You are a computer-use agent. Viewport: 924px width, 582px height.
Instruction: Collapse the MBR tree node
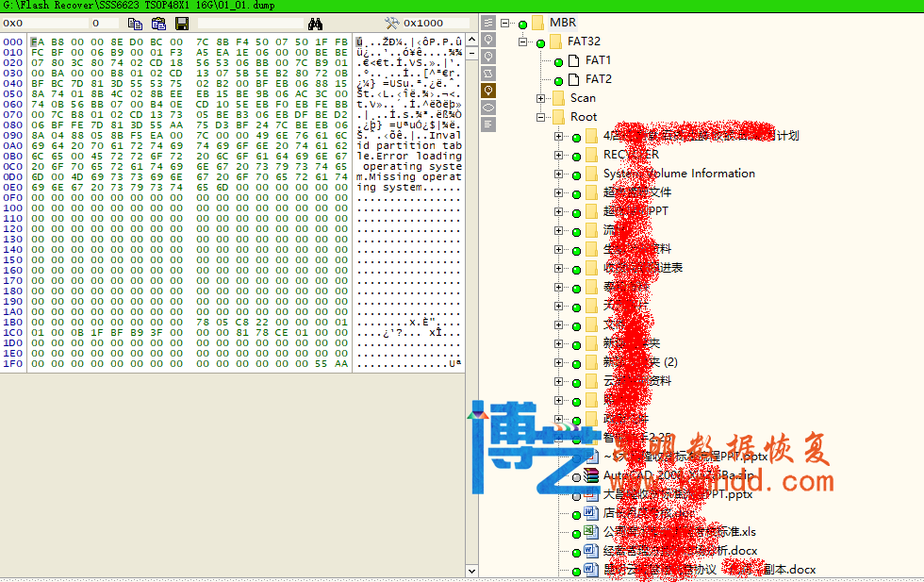point(505,23)
